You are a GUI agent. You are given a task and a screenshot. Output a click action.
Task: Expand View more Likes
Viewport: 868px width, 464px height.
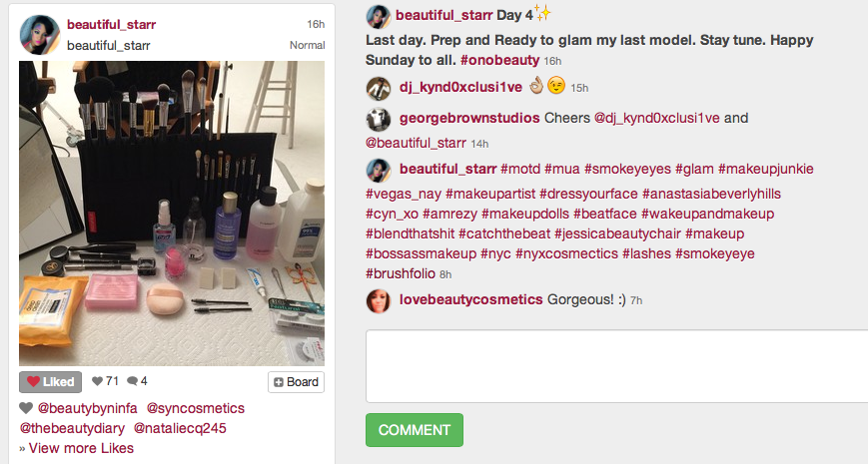tap(76, 448)
